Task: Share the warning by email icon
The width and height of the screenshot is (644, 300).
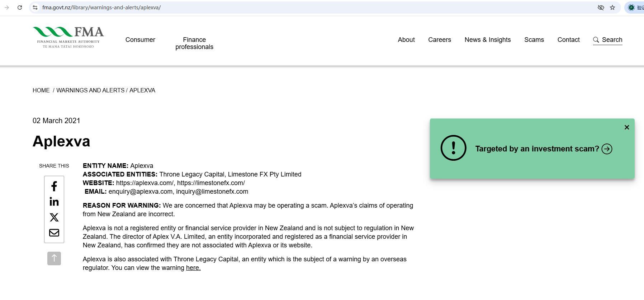Action: tap(54, 233)
